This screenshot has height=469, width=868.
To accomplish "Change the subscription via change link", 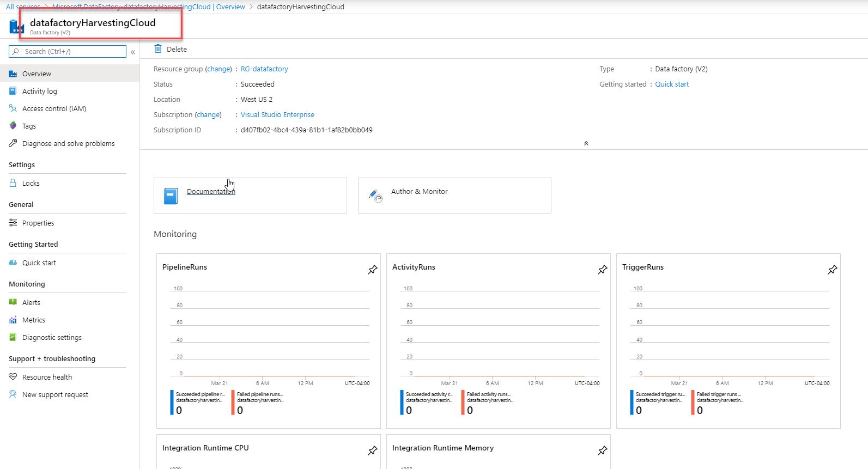I will pos(208,115).
